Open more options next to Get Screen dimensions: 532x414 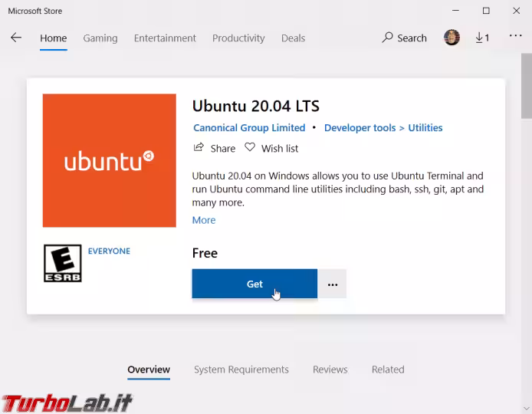[x=333, y=284]
